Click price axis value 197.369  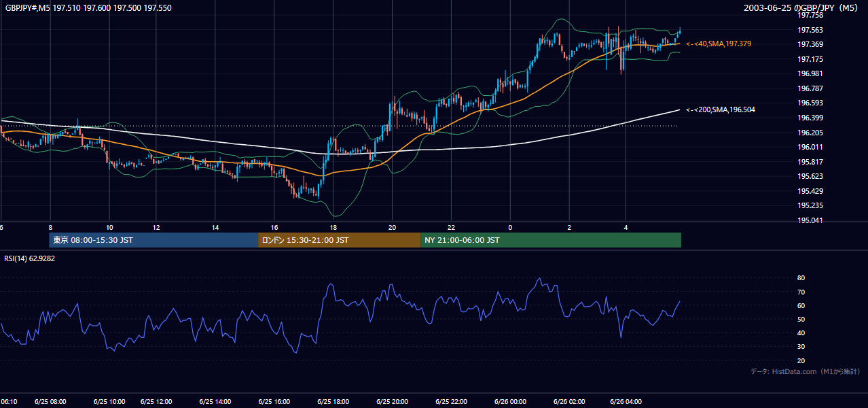(810, 44)
